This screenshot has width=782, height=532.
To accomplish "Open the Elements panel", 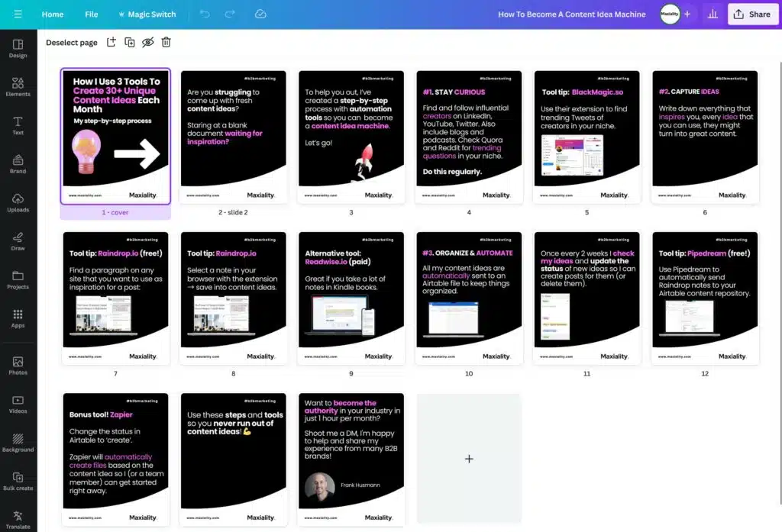I will pos(18,87).
